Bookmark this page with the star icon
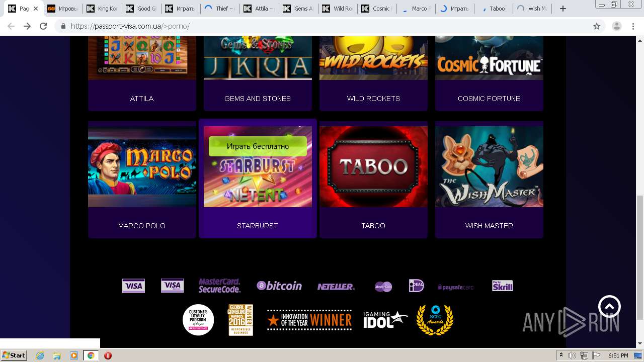Image resolution: width=644 pixels, height=362 pixels. point(597,26)
